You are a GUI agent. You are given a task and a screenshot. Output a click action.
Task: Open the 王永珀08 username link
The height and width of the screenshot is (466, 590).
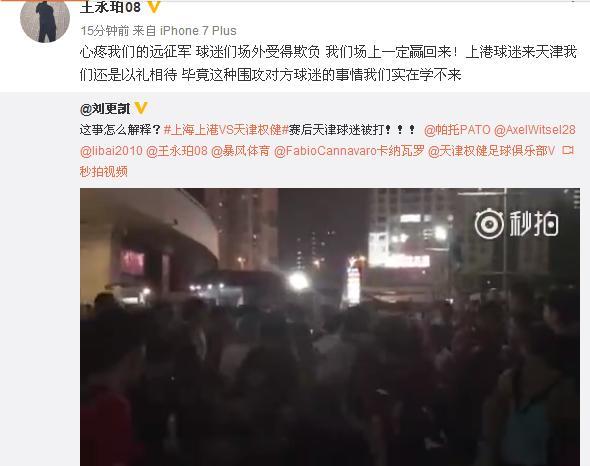click(110, 7)
